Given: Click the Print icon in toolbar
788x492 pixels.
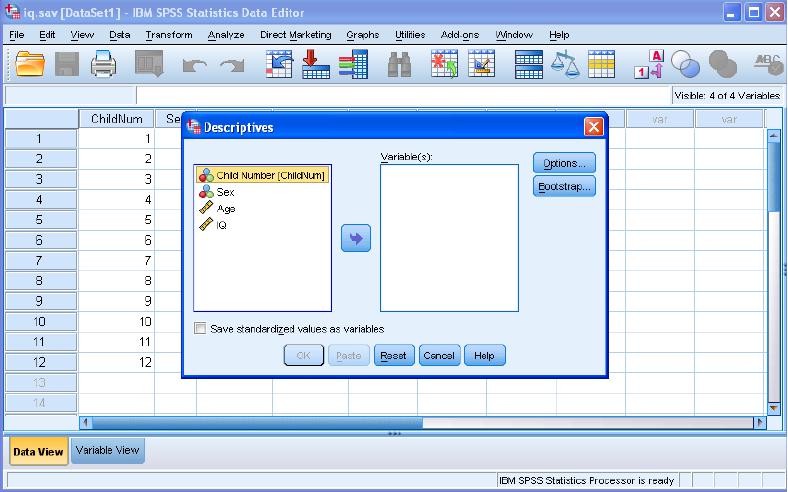Looking at the screenshot, I should pyautogui.click(x=104, y=64).
